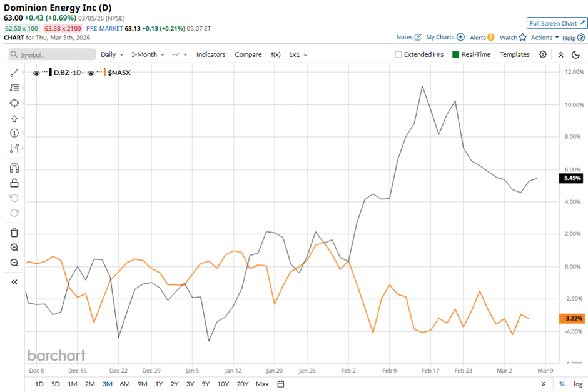588x392 pixels.
Task: Open the My Charts link
Action: [445, 37]
